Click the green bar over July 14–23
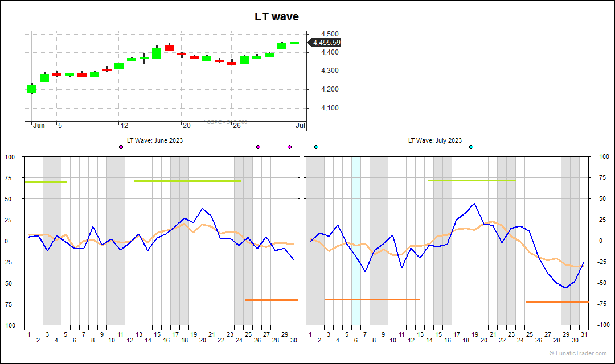This screenshot has height=364, width=615. (471, 181)
